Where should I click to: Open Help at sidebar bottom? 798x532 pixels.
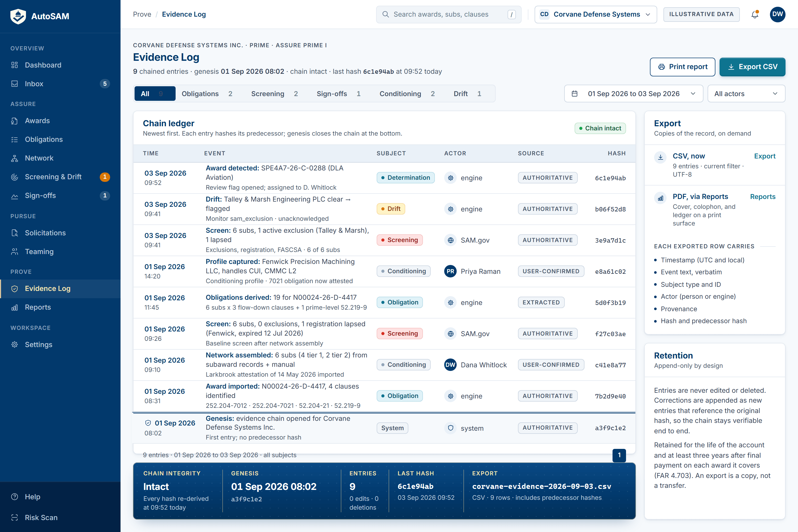(60, 497)
